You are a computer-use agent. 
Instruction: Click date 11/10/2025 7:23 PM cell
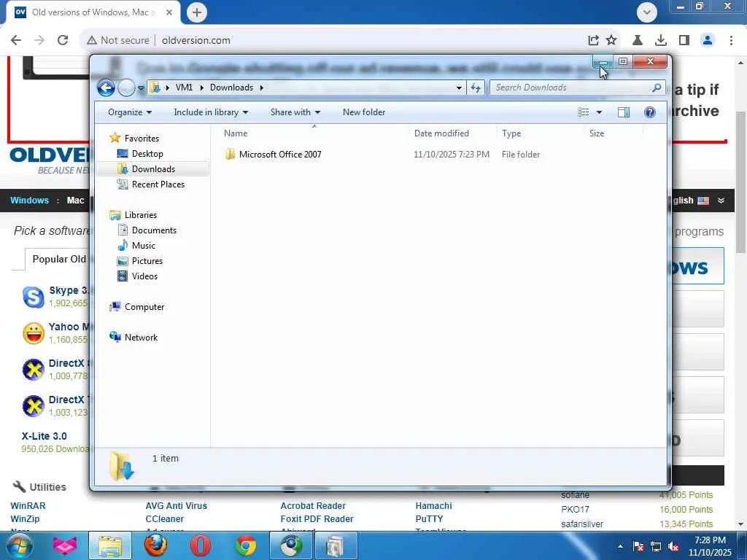[451, 155]
